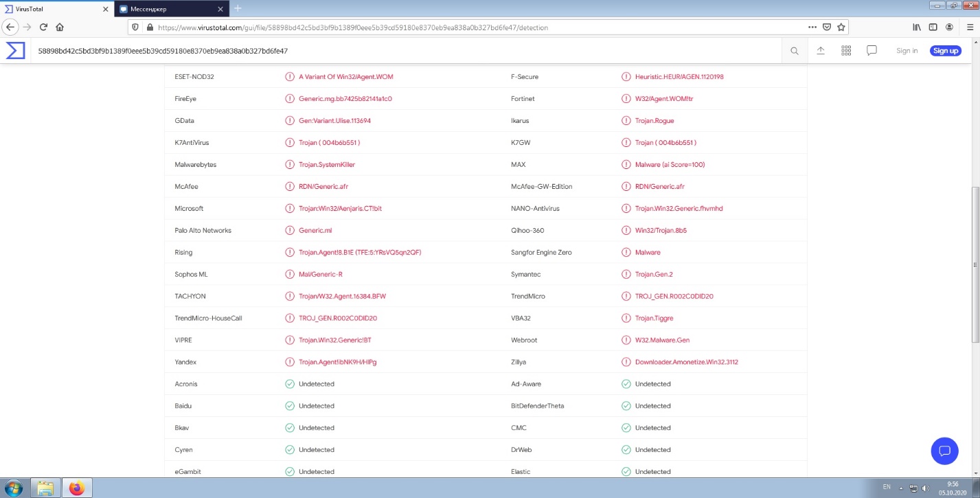The height and width of the screenshot is (498, 980).
Task: Click the Pocket save icon
Action: point(827,27)
